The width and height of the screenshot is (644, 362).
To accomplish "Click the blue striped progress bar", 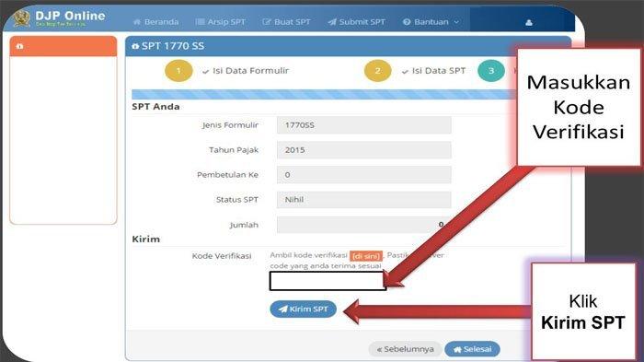I will [x=324, y=94].
